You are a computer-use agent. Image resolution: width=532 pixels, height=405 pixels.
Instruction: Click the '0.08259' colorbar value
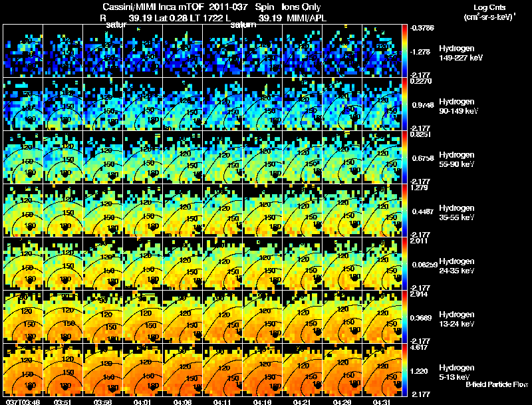(424, 265)
